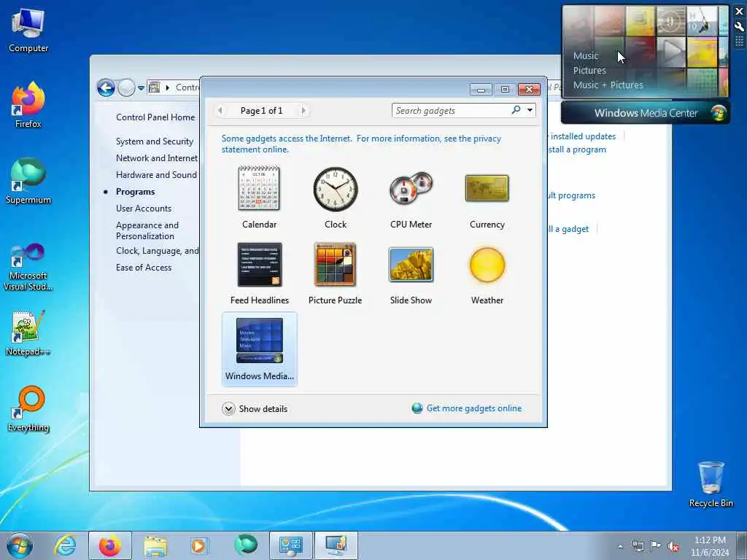Close the Media Center desktop gadget
The width and height of the screenshot is (747, 560).
pyautogui.click(x=739, y=12)
